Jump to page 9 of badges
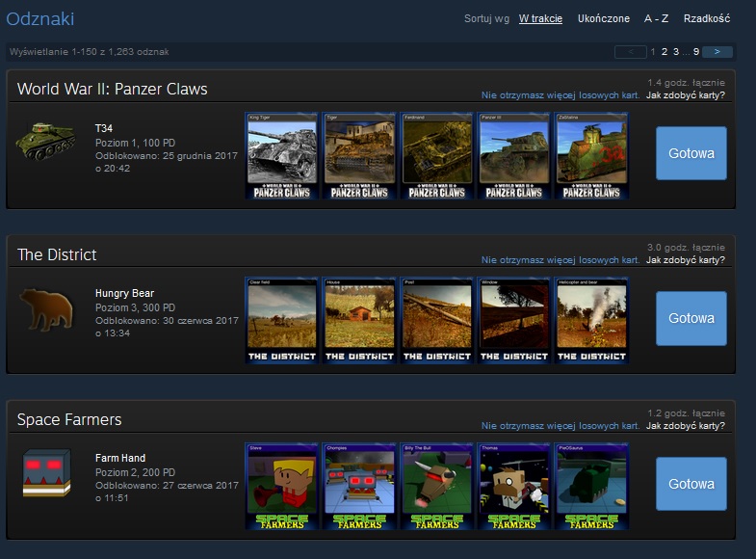Screen dimensions: 756x559 pyautogui.click(x=696, y=52)
